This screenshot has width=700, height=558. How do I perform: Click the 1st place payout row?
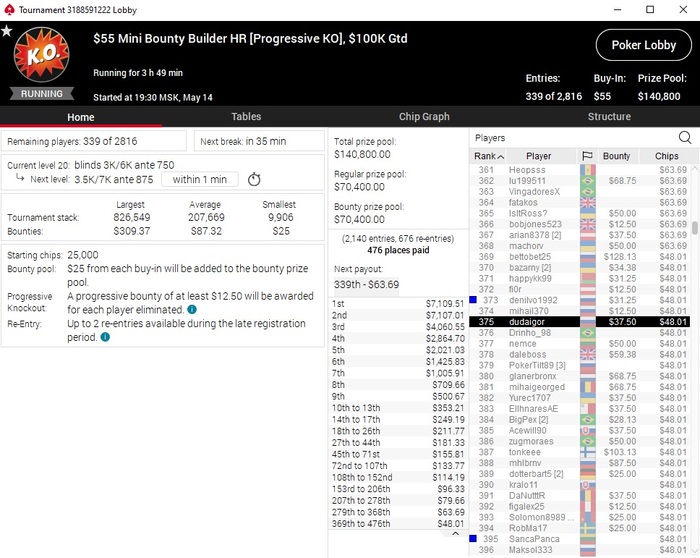[398, 304]
